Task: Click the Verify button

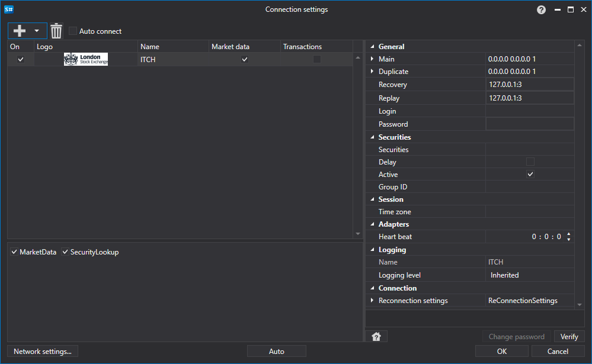Action: (x=569, y=336)
